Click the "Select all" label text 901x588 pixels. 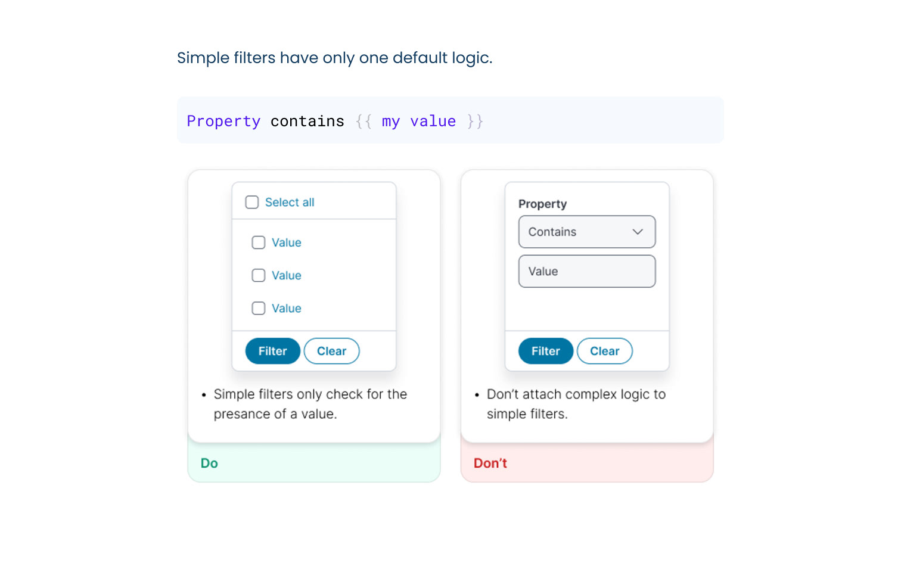(290, 203)
